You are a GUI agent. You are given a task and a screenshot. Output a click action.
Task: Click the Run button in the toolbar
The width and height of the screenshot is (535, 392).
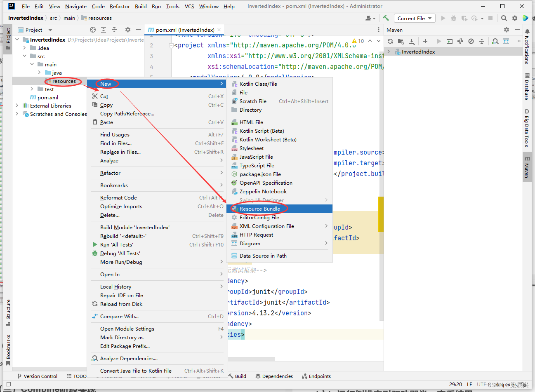pos(443,18)
